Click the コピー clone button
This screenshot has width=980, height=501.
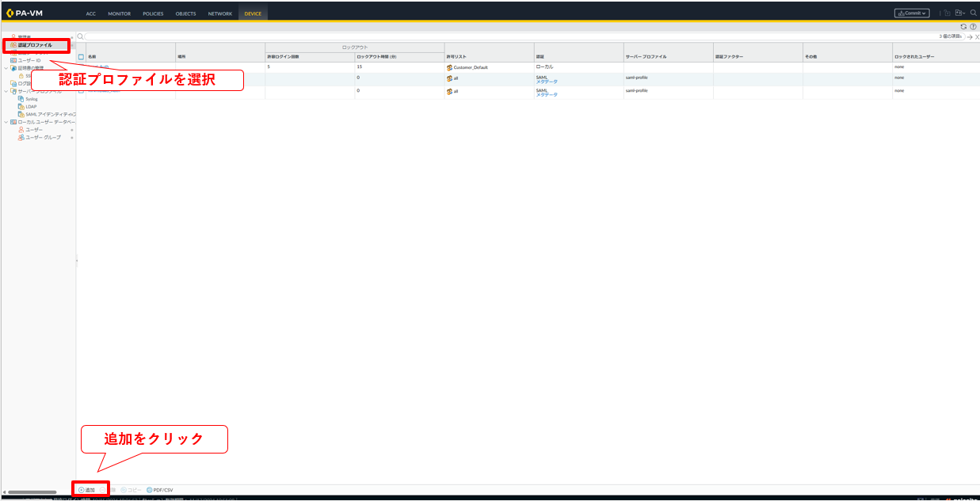click(132, 490)
